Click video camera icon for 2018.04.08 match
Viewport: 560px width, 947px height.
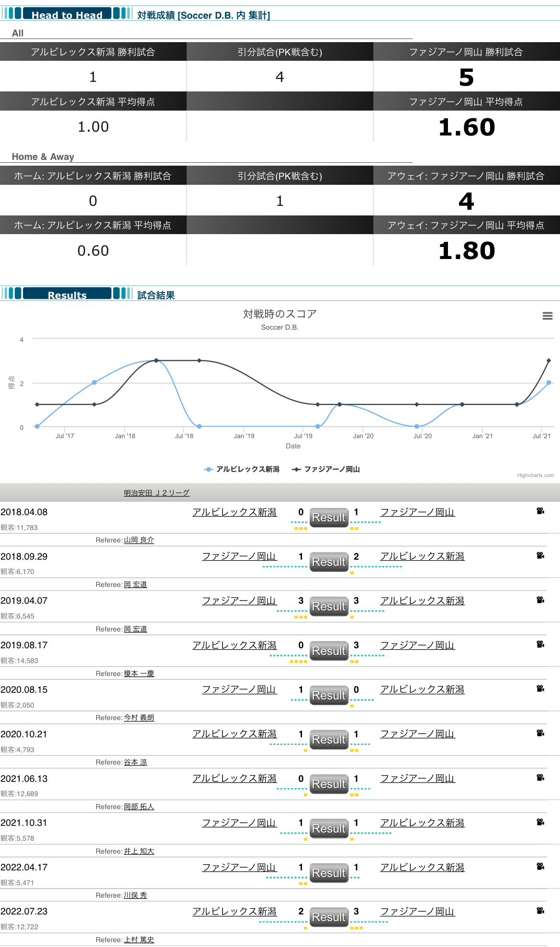540,511
